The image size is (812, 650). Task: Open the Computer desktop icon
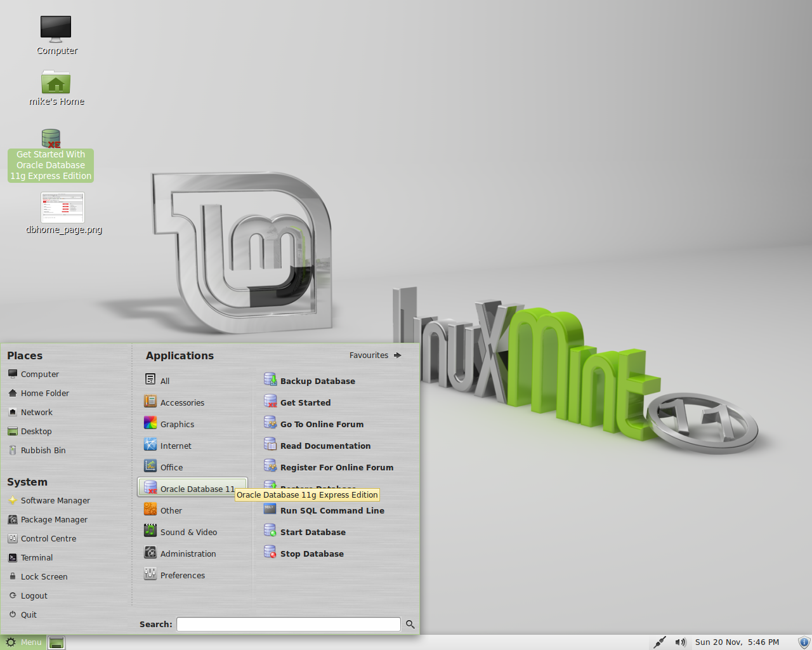[x=56, y=36]
